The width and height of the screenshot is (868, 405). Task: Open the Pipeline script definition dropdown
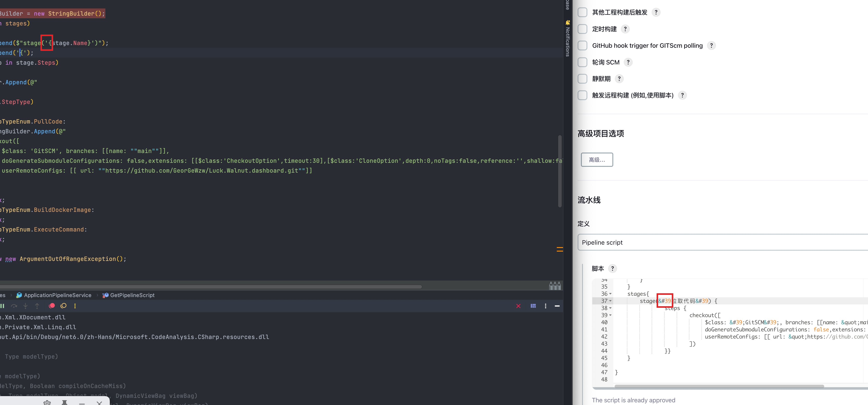click(x=722, y=242)
